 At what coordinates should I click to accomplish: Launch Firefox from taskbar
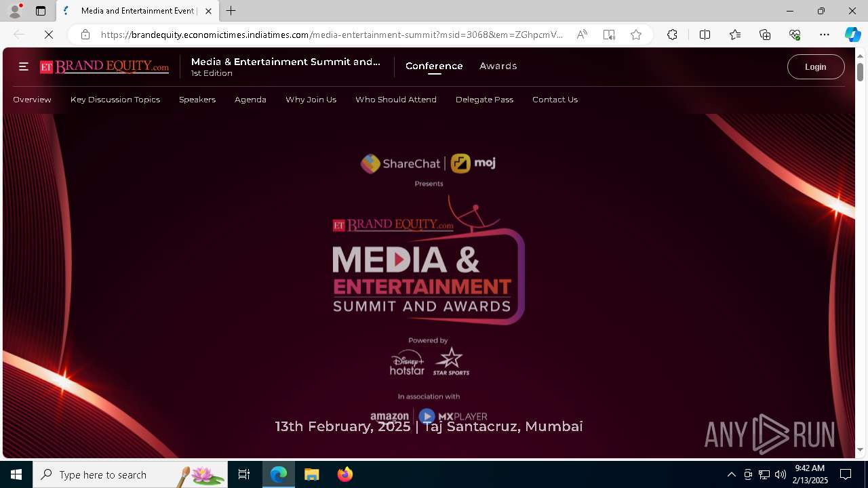(345, 474)
